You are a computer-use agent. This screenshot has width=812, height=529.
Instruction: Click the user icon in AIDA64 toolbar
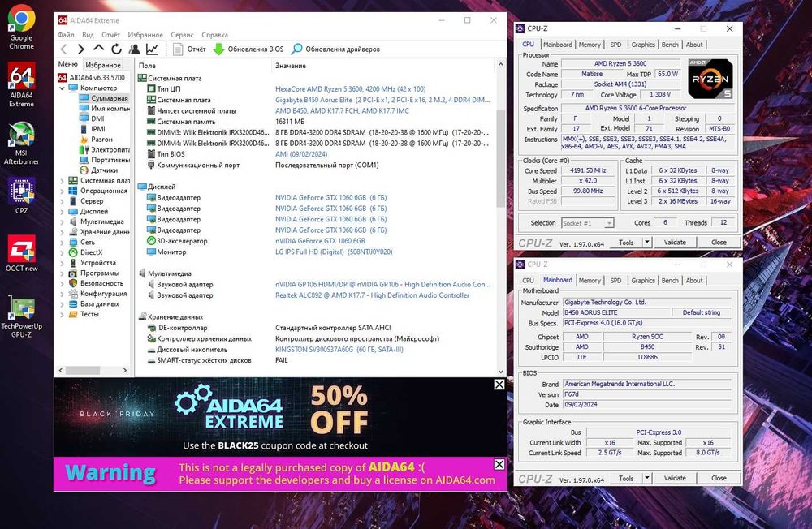134,49
